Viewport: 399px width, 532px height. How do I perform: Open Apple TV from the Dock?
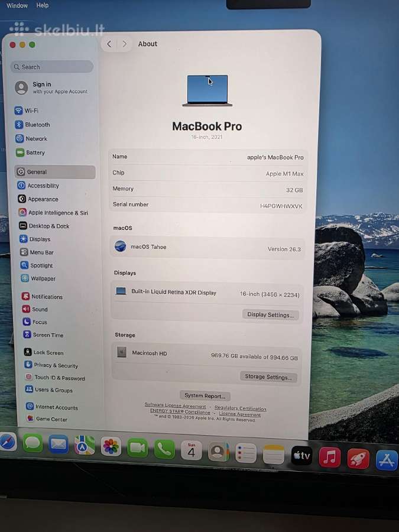tap(301, 456)
